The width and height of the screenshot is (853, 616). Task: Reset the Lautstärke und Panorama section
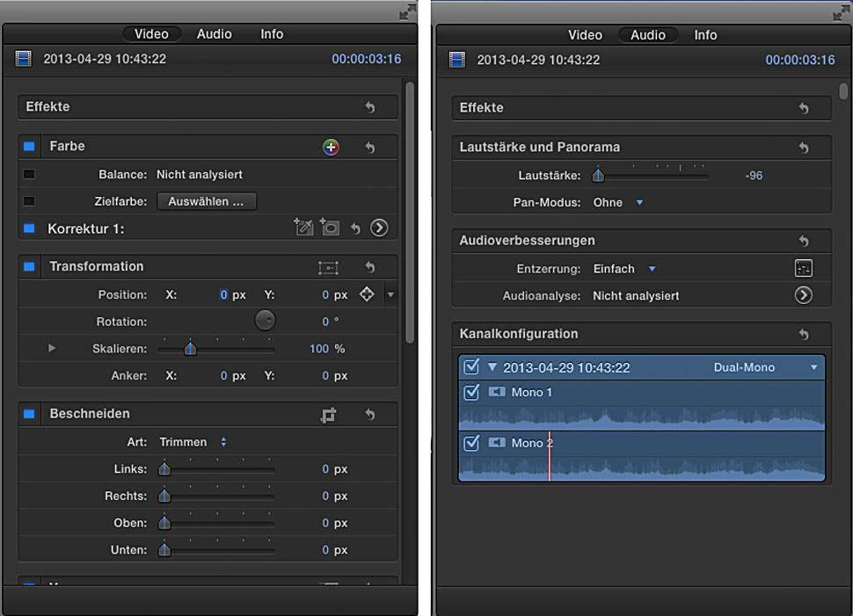click(803, 148)
